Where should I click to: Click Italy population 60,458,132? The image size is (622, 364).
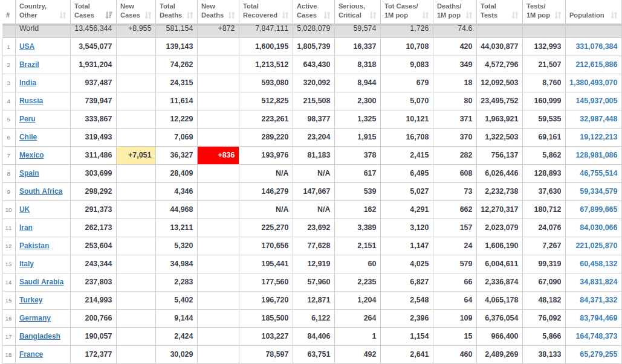tap(598, 264)
